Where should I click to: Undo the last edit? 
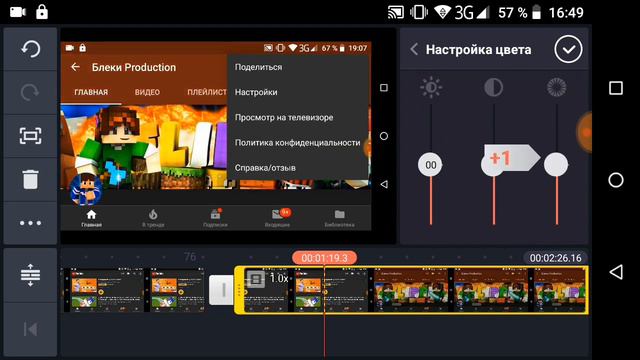[31, 49]
